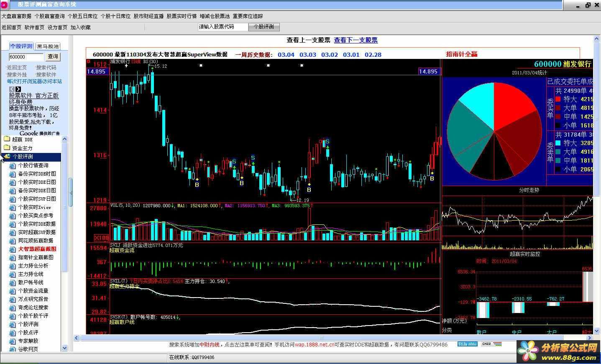Open the 大盘赢富数据 menu
601x364 pixels.
[16, 16]
